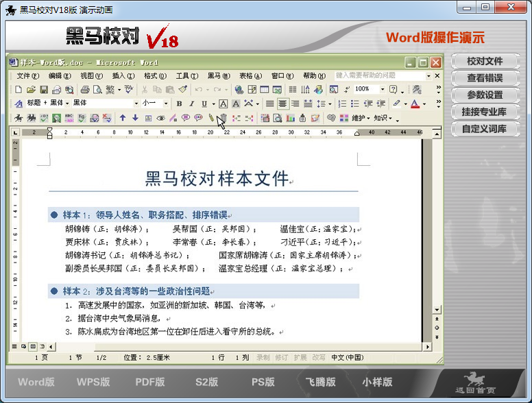
Task: Save the document with the floppy disk icon
Action: click(x=44, y=89)
